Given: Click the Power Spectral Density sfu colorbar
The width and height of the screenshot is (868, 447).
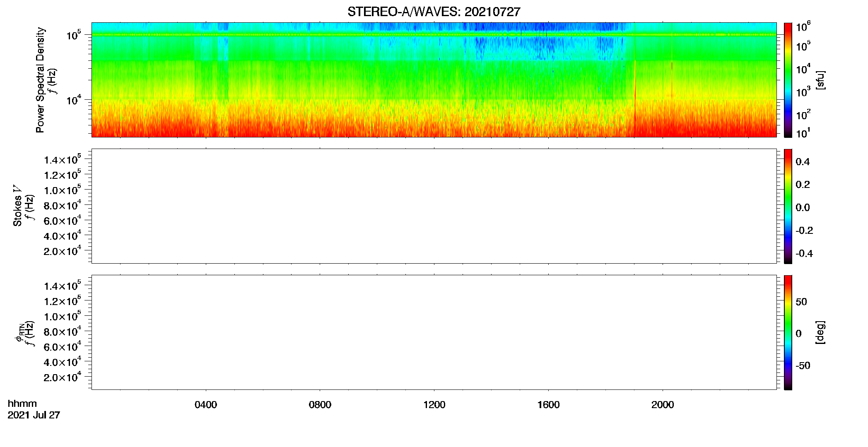Looking at the screenshot, I should pos(788,79).
